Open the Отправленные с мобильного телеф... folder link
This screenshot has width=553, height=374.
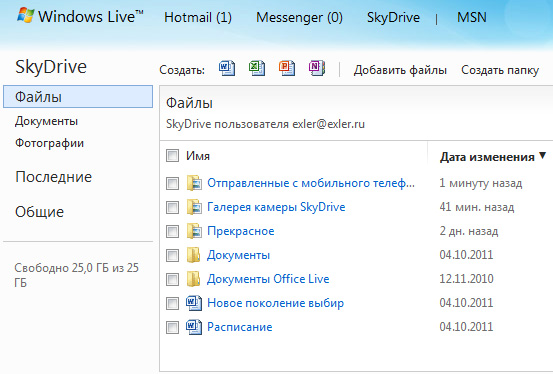[x=311, y=183]
